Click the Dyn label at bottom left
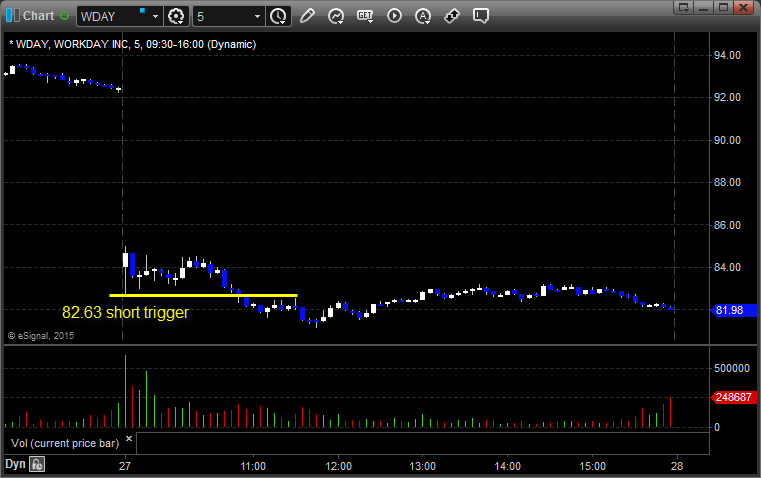 pos(15,464)
